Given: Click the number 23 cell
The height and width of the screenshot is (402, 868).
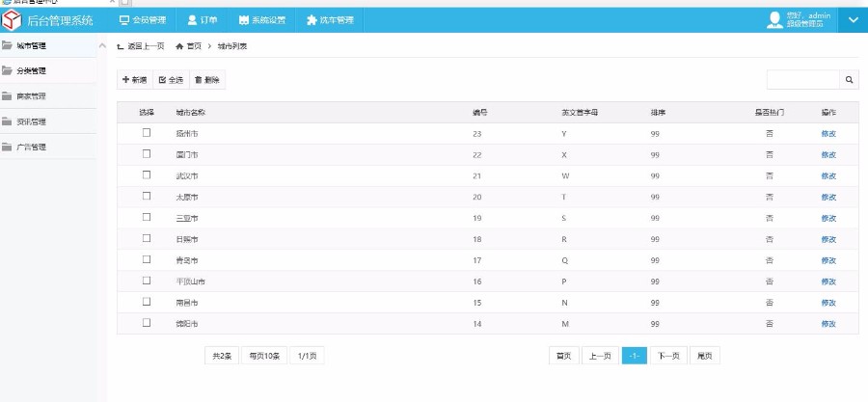Looking at the screenshot, I should point(477,134).
